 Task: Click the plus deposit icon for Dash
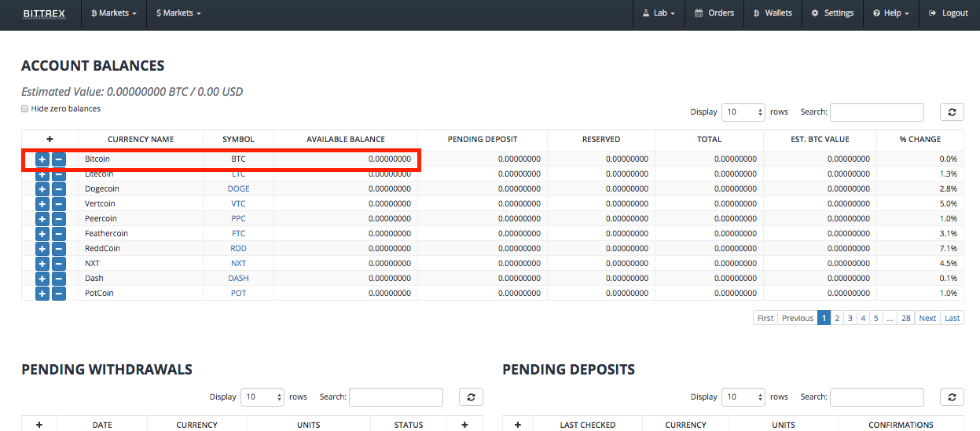pos(42,279)
